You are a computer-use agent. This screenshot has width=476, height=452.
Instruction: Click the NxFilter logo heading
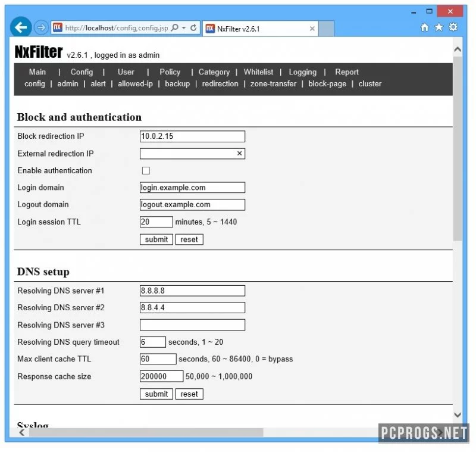[x=39, y=52]
